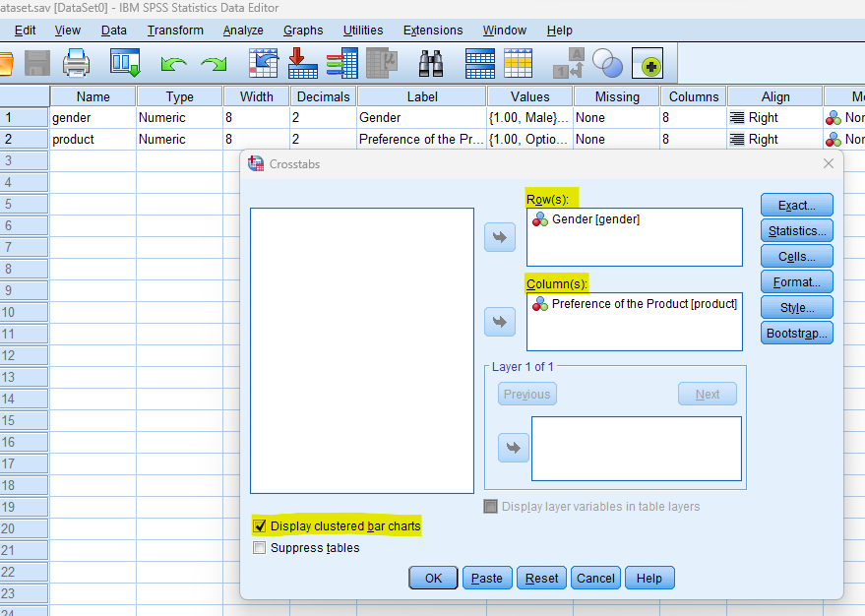Open the Cells... options dialog

(x=796, y=257)
